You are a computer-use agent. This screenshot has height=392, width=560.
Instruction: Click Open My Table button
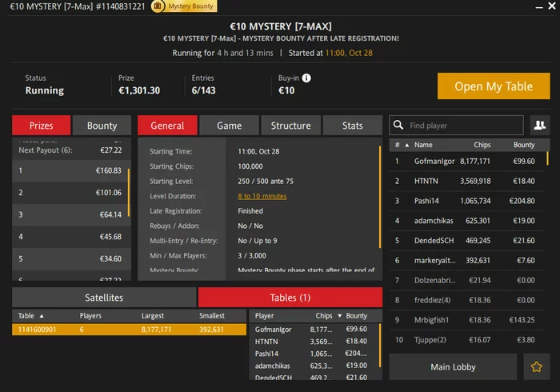point(494,86)
